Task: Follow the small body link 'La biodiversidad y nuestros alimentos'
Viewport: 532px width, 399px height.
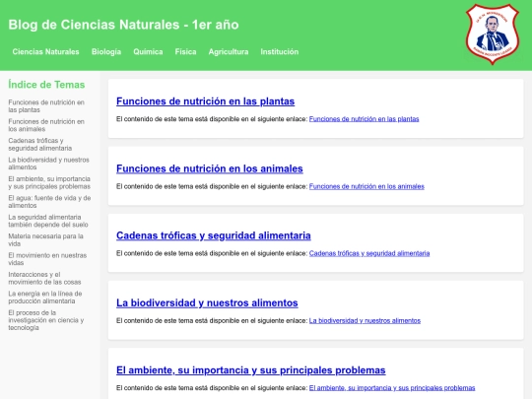Action: click(365, 320)
